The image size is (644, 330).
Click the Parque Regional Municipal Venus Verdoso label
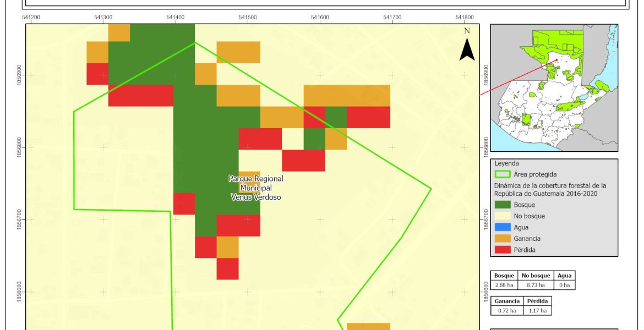[x=256, y=188]
